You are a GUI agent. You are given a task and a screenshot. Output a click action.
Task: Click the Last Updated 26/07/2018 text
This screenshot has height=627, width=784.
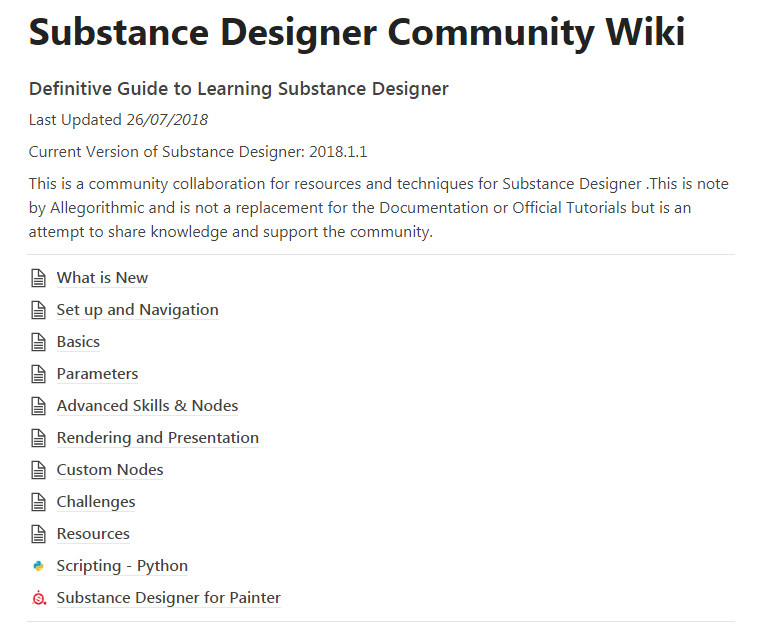pos(118,120)
